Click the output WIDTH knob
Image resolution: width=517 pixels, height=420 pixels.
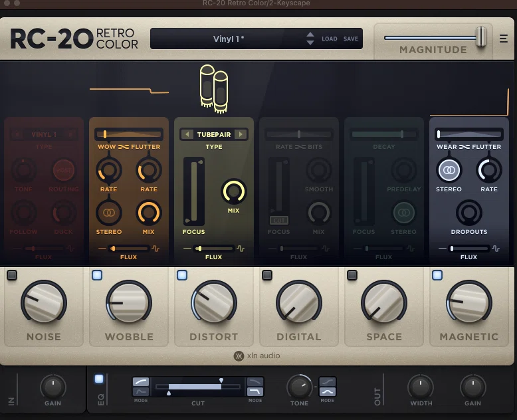tap(421, 387)
